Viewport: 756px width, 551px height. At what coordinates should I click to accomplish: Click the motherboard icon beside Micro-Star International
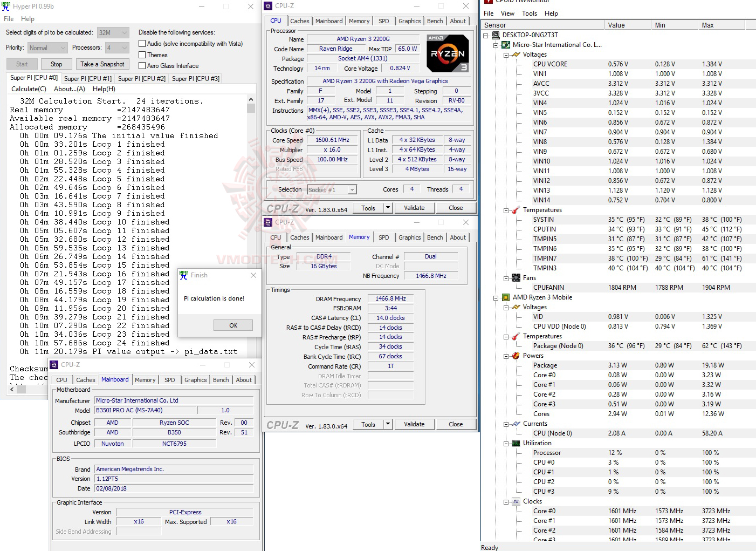[506, 45]
